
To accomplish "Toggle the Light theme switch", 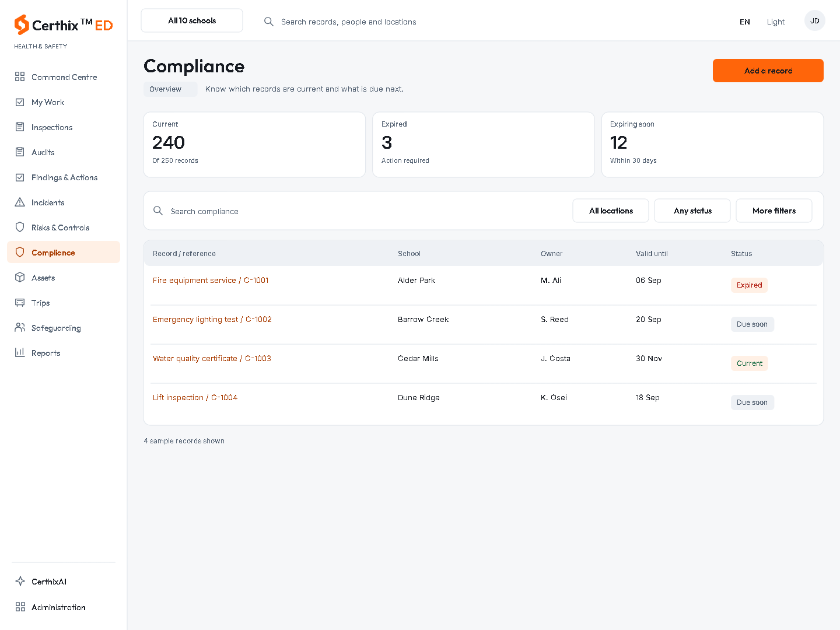I will (x=776, y=22).
